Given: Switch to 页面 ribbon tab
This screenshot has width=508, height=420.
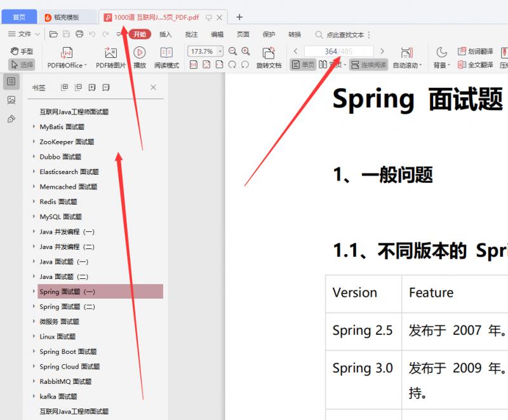Looking at the screenshot, I should pyautogui.click(x=243, y=34).
